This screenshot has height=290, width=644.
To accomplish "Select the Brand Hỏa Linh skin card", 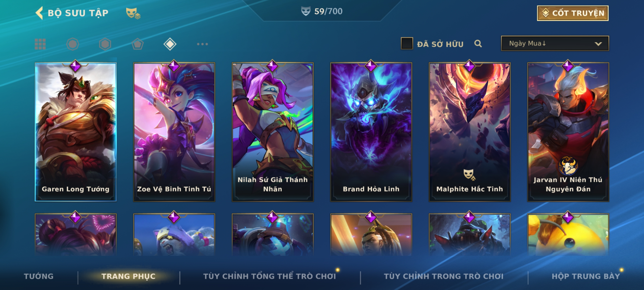I will tap(371, 132).
